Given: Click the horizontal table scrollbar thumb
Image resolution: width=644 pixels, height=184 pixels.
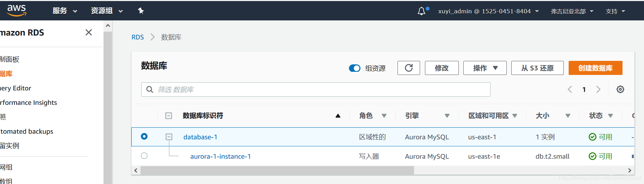Looking at the screenshot, I should pos(277,170).
